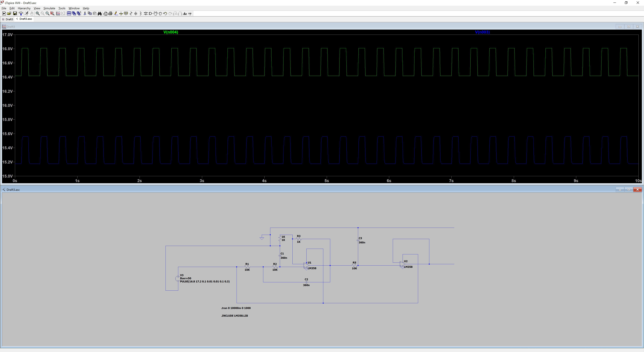Click the Open file folder icon
644x352 pixels.
(x=9, y=13)
